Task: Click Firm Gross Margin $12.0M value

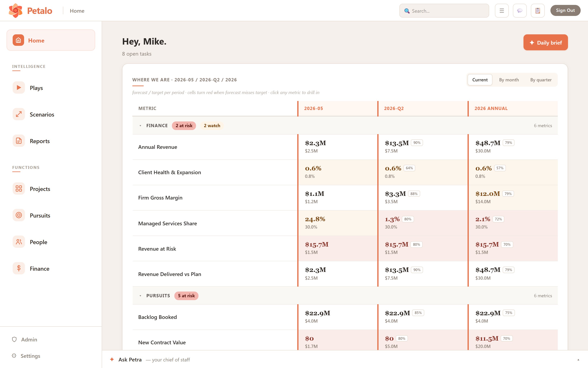Action: coord(488,194)
